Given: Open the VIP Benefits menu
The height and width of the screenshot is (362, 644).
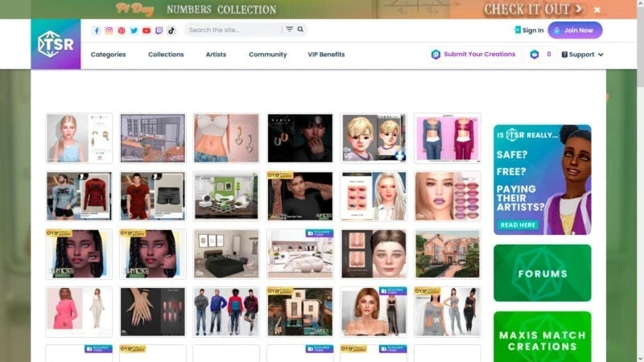Looking at the screenshot, I should tap(327, 54).
